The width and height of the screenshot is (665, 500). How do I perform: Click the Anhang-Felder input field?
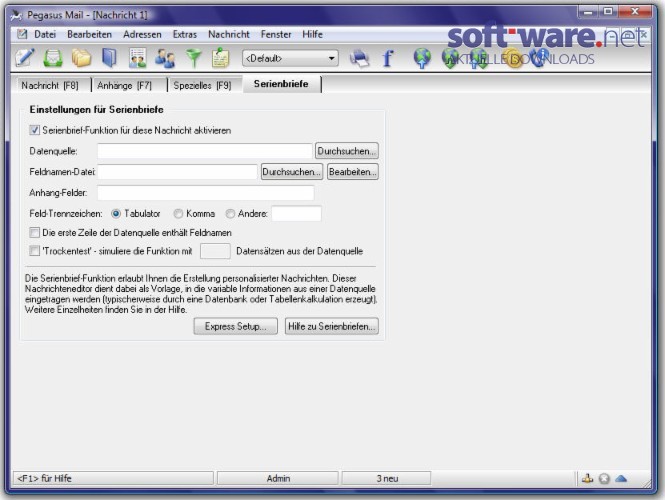click(206, 193)
